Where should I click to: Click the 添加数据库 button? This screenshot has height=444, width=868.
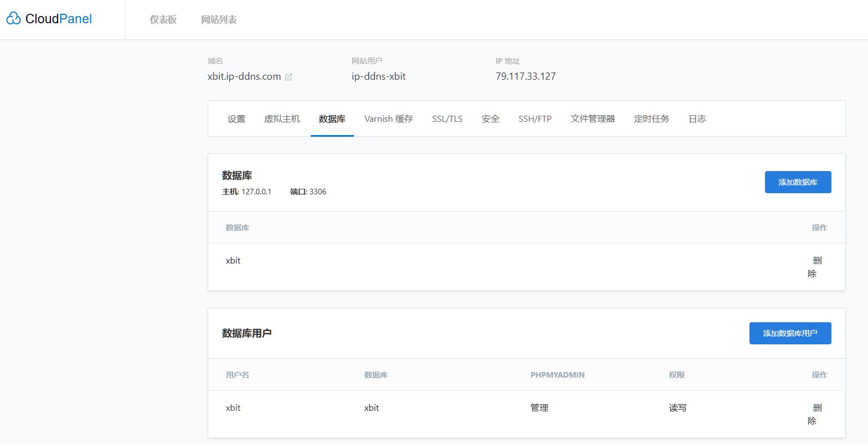pyautogui.click(x=798, y=182)
